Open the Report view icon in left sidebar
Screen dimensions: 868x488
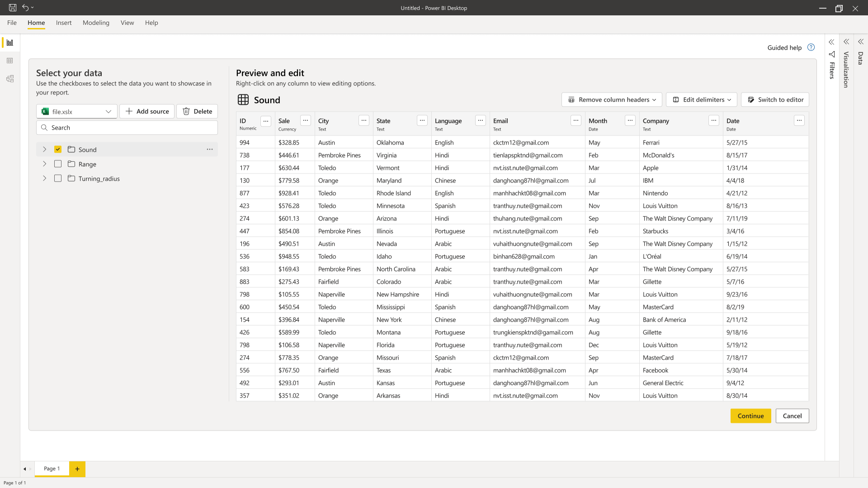click(10, 42)
